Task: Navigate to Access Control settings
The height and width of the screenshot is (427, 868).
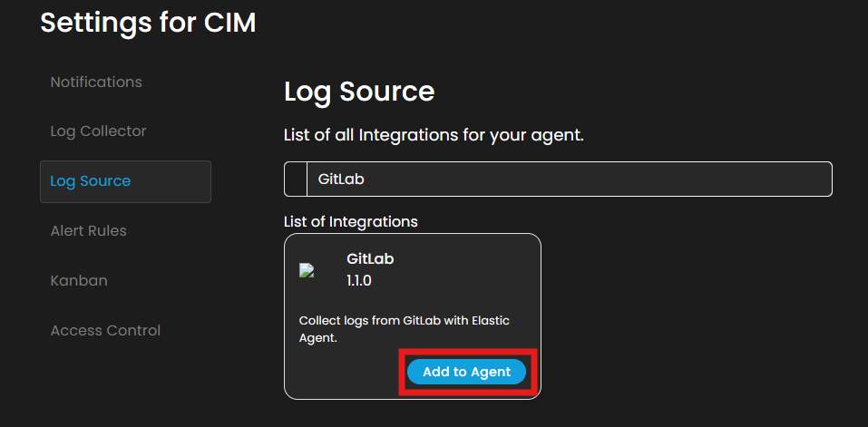Action: 105,331
